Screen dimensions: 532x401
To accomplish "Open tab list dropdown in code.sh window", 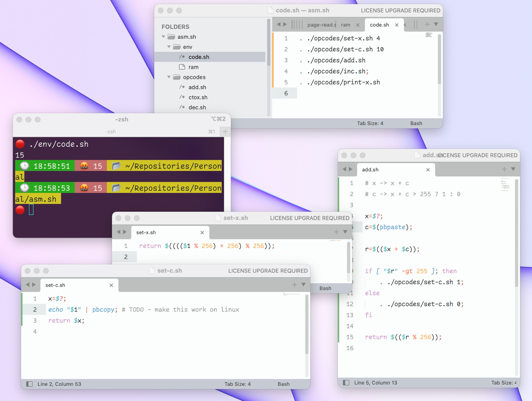I will [x=436, y=24].
